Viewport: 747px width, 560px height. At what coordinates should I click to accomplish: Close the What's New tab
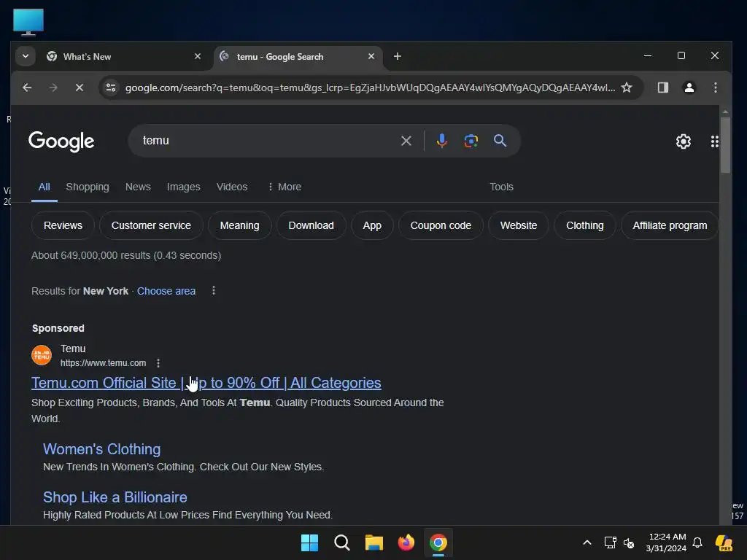[x=198, y=56]
